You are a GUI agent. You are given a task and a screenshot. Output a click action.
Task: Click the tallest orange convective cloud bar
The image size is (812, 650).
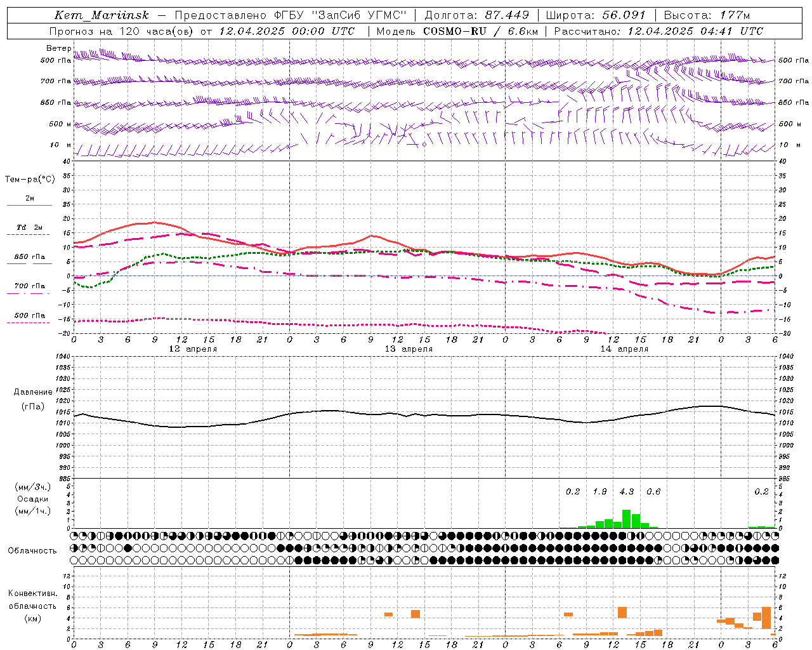click(766, 618)
